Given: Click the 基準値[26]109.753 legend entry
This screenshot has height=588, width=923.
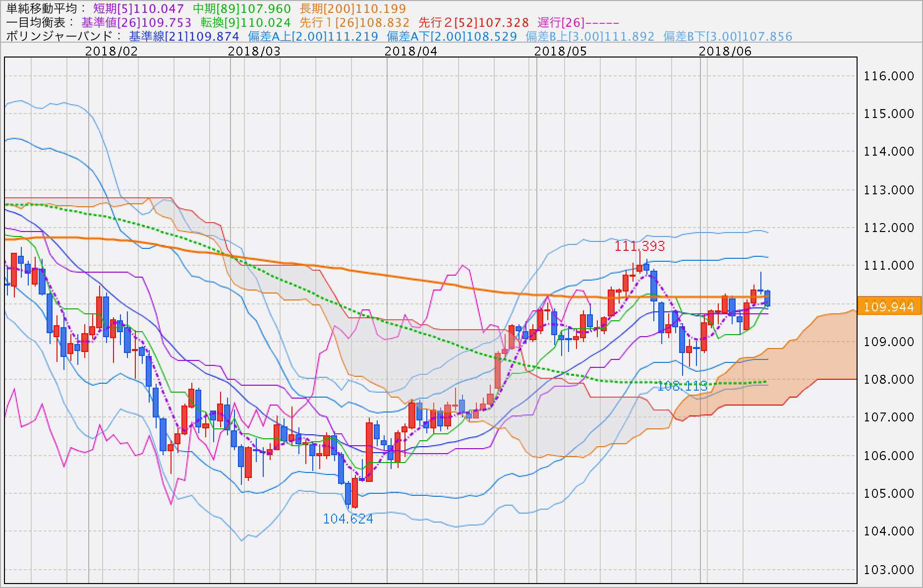Looking at the screenshot, I should (x=136, y=22).
